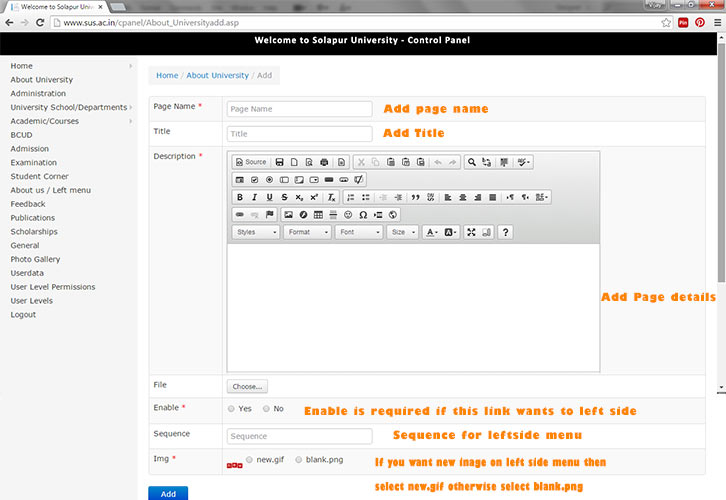Open the Styles dropdown
Image resolution: width=726 pixels, height=500 pixels.
click(x=256, y=232)
